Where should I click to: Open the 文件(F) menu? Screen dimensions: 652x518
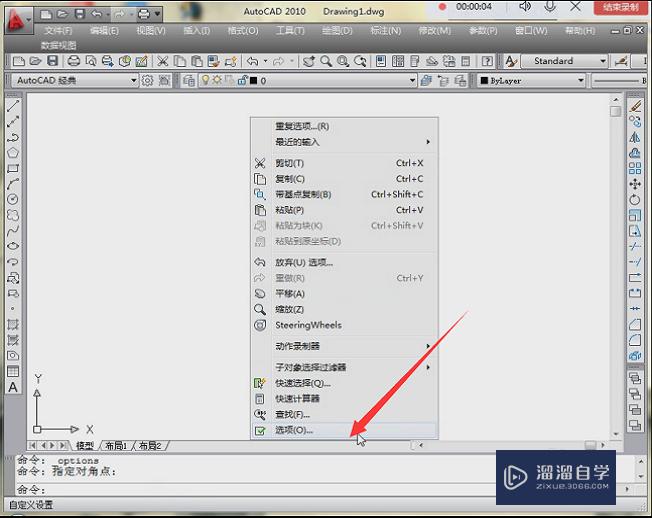pos(58,31)
